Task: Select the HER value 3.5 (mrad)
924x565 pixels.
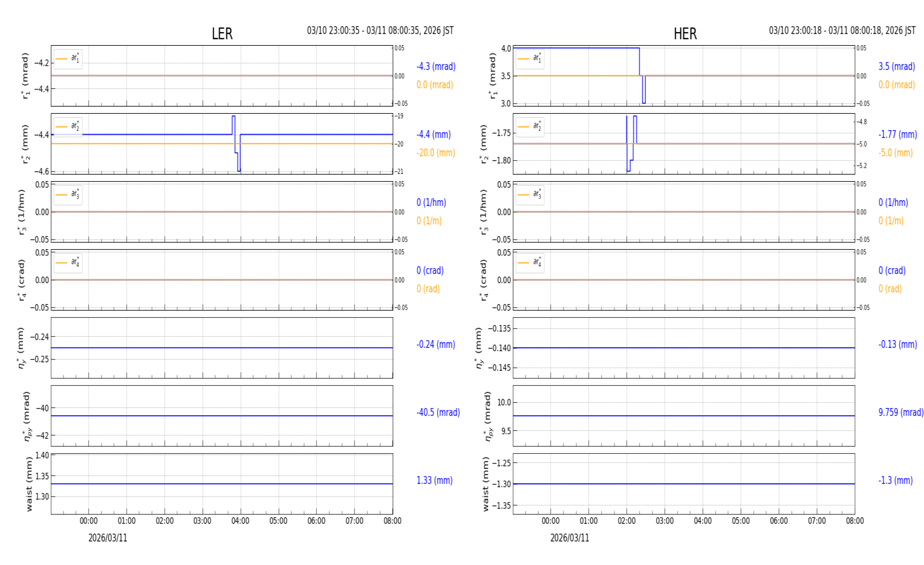Action: 897,67
